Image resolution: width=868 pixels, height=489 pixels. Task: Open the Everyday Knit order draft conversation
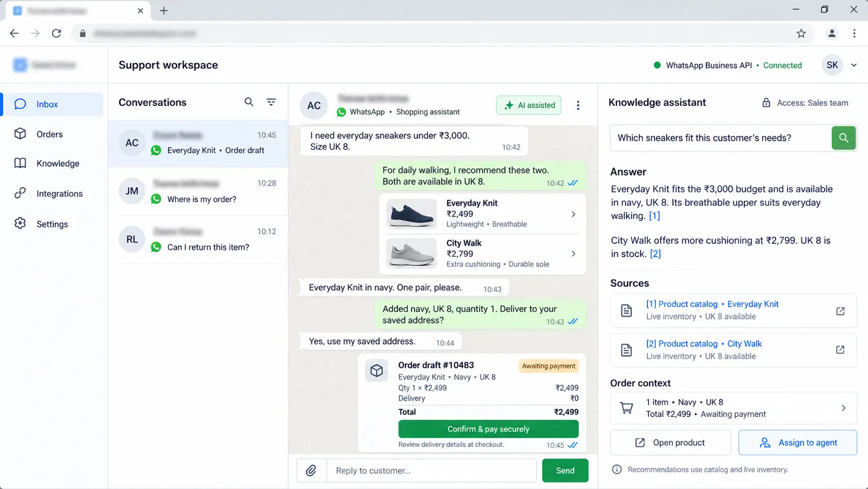coord(198,143)
